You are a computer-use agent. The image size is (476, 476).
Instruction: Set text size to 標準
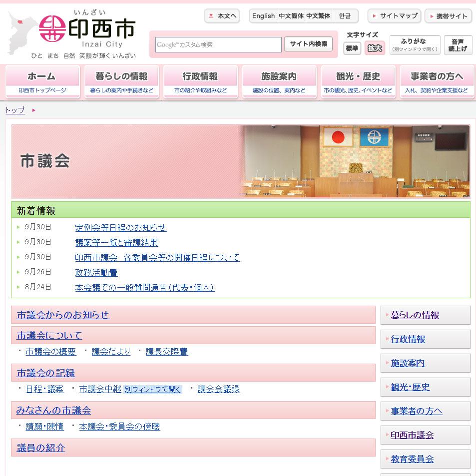[352, 48]
